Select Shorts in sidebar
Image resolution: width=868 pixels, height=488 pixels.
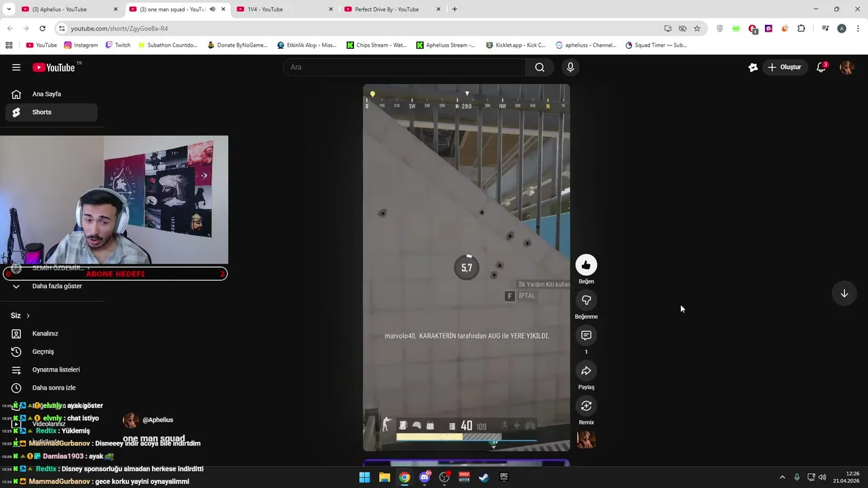point(52,112)
